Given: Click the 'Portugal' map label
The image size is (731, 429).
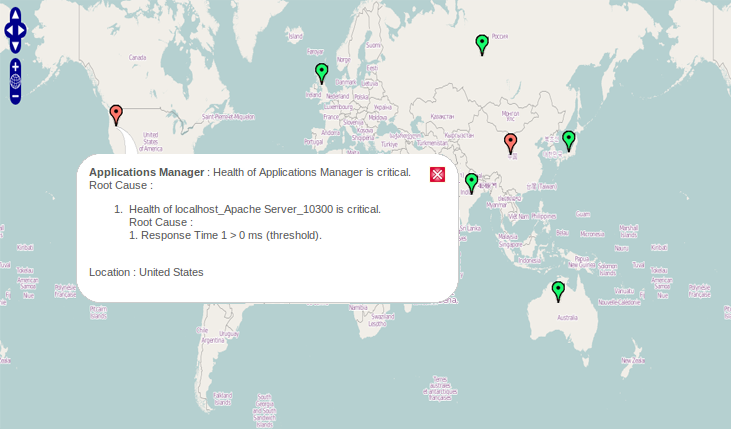Looking at the screenshot, I should click(313, 142).
